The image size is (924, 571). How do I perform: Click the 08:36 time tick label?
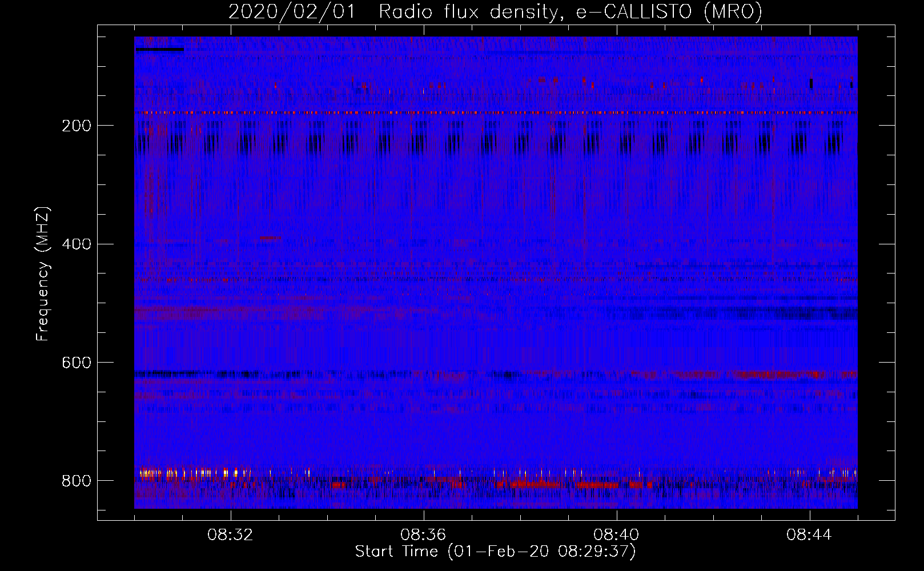pos(423,535)
